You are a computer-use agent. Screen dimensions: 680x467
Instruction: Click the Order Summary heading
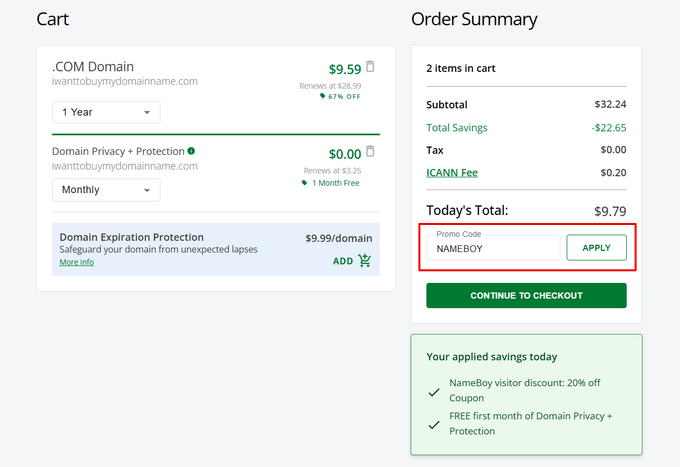click(x=474, y=20)
